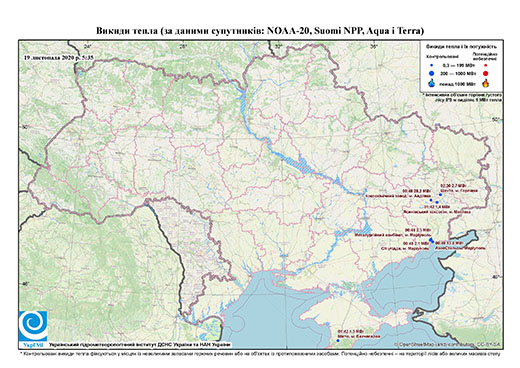The height and width of the screenshot is (368, 520).
Task: Click the date stamp 19 листопада 2020
Action: pos(59,57)
